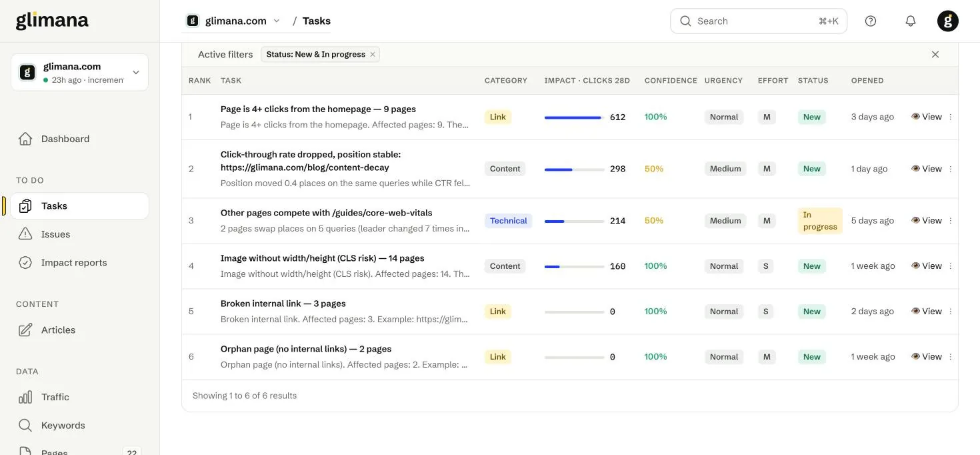
Task: Click the Glimana logo
Action: point(52,21)
